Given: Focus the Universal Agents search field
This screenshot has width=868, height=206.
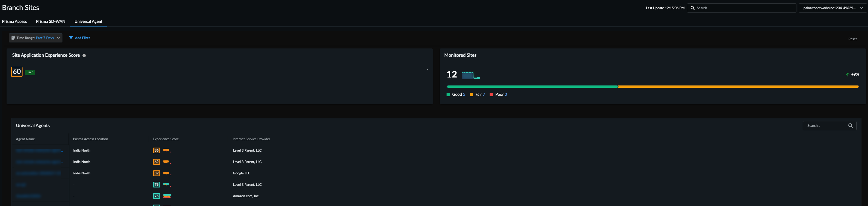Looking at the screenshot, I should pos(829,126).
